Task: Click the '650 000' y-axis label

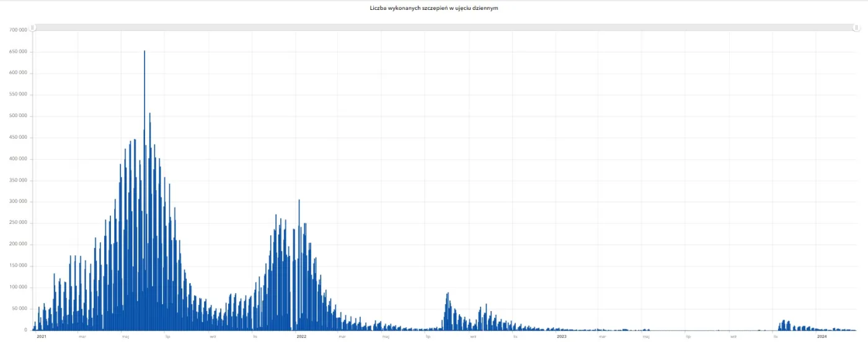Action: click(x=17, y=51)
